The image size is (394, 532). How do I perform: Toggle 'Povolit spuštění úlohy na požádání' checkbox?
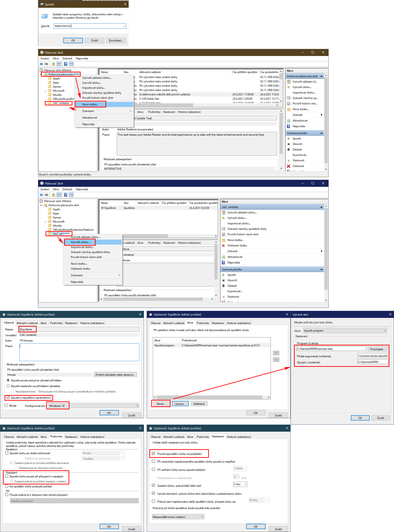153,454
